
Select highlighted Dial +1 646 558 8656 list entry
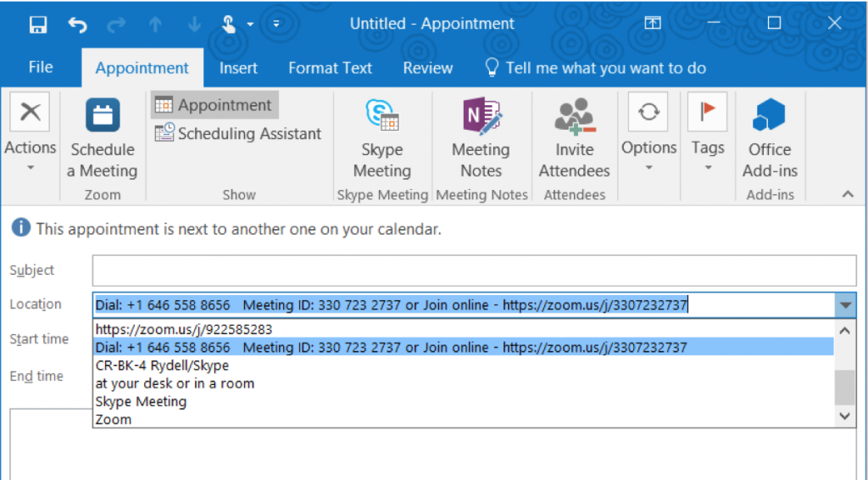click(x=464, y=347)
